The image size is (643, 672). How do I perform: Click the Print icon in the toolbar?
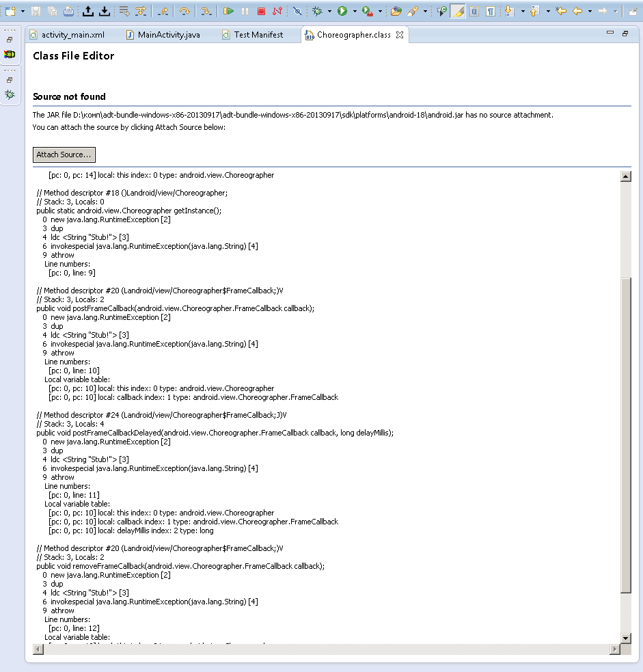tap(68, 11)
